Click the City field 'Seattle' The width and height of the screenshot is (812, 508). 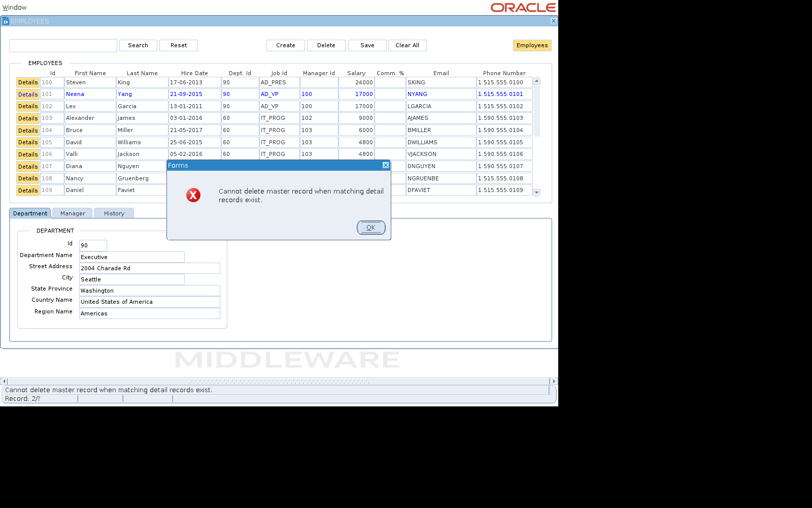(x=132, y=279)
